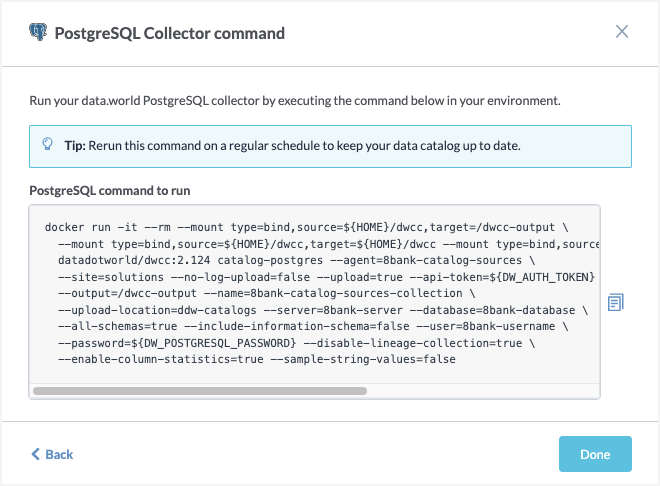Click the "PostgreSQL Collector command" dialog title
Screen dimensions: 660x486
pyautogui.click(x=170, y=33)
